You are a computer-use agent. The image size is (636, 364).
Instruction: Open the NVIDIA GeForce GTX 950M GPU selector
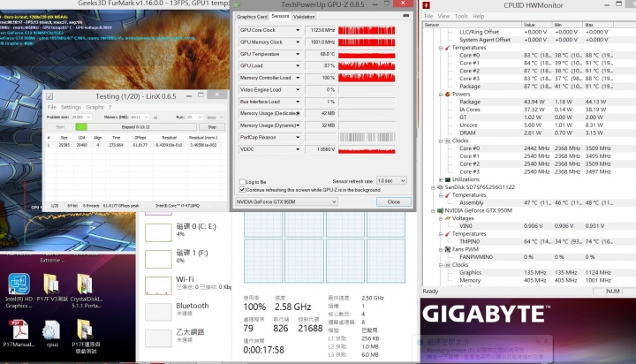tap(286, 201)
